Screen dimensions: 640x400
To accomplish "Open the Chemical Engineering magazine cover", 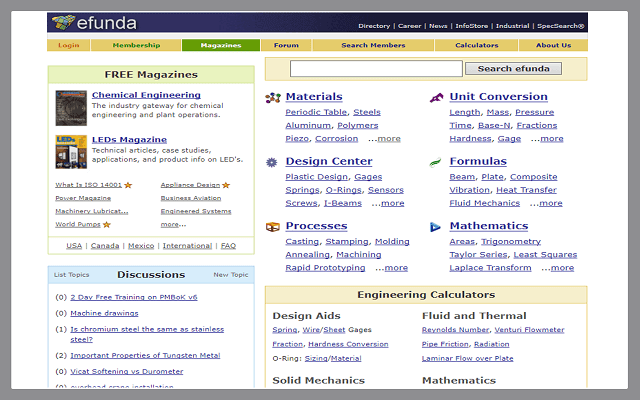I will [71, 108].
